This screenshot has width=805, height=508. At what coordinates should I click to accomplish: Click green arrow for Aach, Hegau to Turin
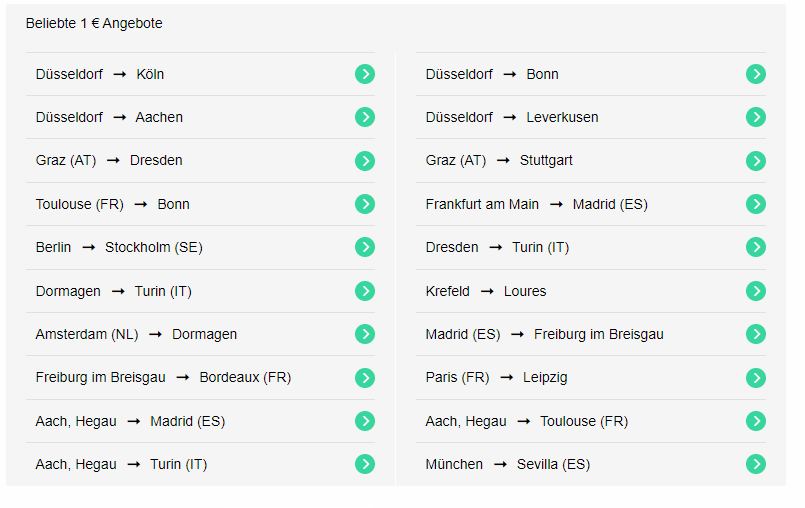(x=365, y=464)
